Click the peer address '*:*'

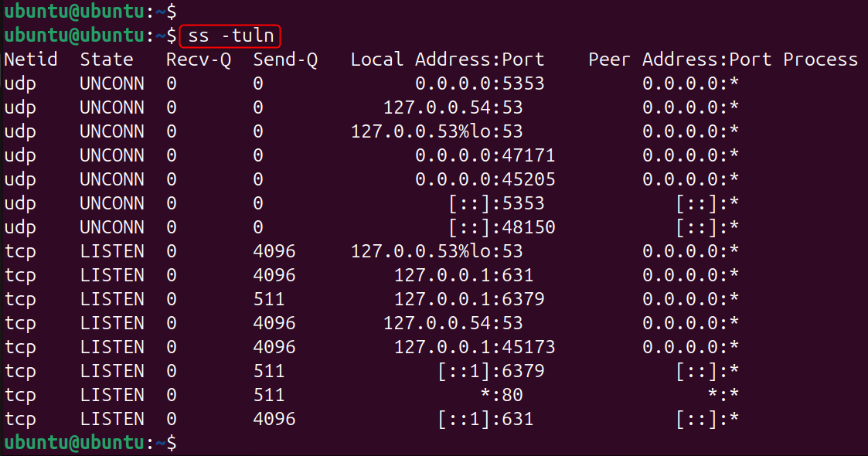723,395
